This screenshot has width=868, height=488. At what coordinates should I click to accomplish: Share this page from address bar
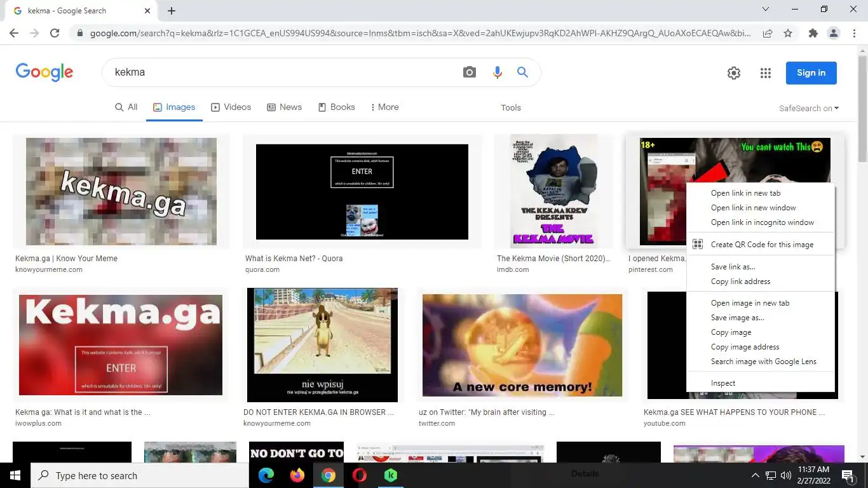(x=768, y=33)
